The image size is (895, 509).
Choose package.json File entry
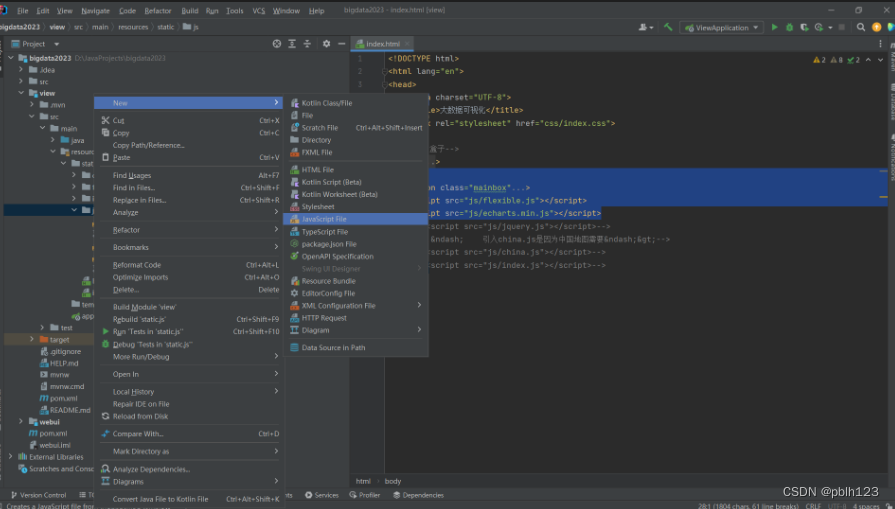356,244
